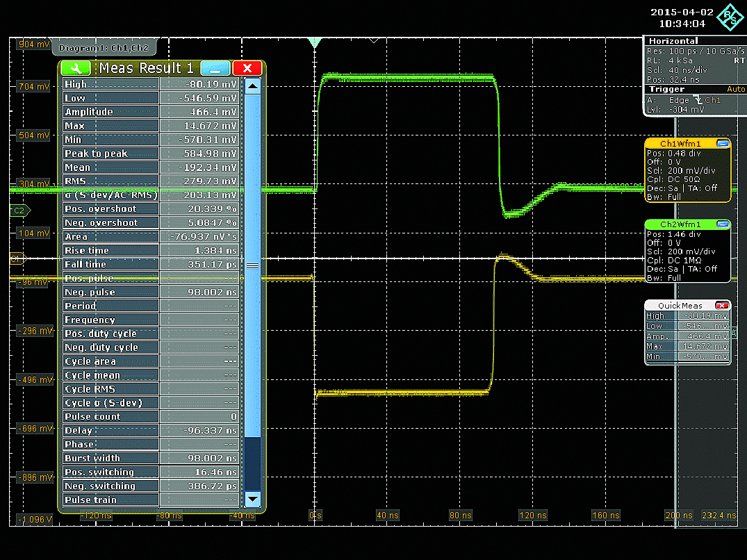Select the Ch2Wfm1 channel title
The width and height of the screenshot is (747, 560).
(x=680, y=224)
